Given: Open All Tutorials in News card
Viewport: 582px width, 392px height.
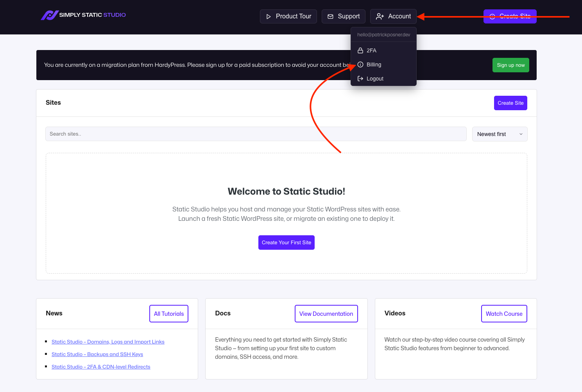Looking at the screenshot, I should pyautogui.click(x=169, y=314).
